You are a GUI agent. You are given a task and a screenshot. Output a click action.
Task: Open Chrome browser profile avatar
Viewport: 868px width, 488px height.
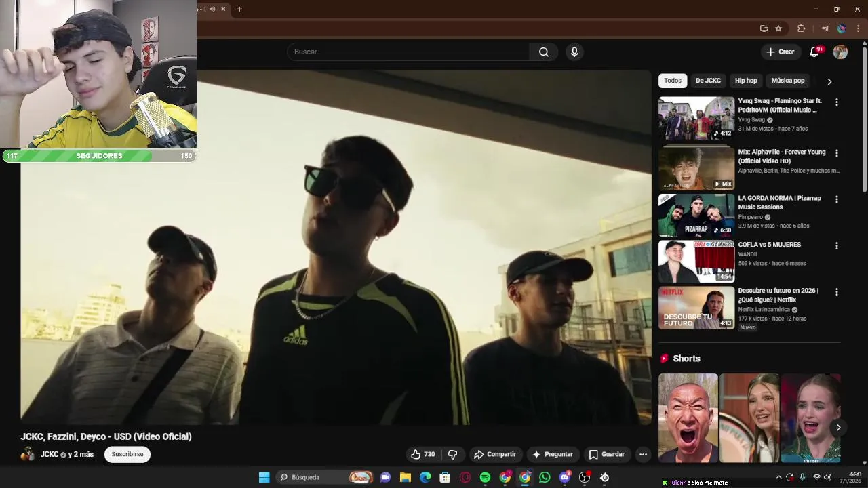pyautogui.click(x=842, y=28)
